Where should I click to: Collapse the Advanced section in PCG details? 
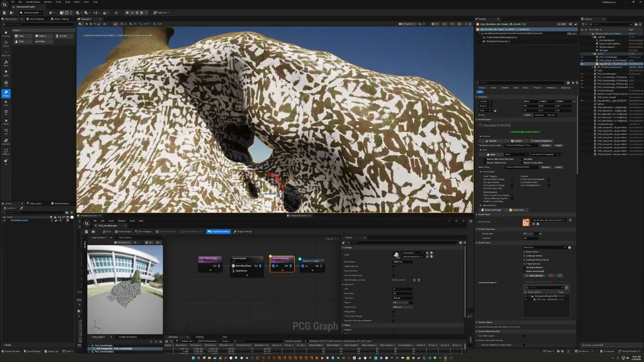click(343, 285)
